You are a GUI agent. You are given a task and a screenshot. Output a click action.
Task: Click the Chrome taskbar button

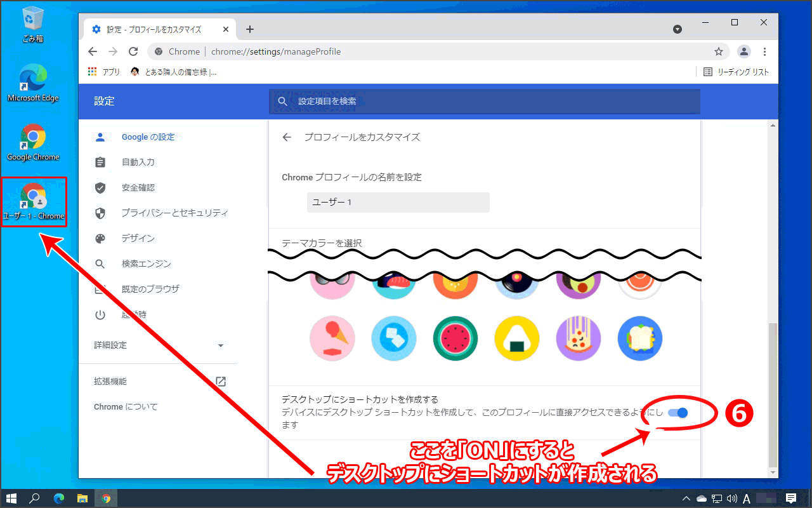coord(106,498)
